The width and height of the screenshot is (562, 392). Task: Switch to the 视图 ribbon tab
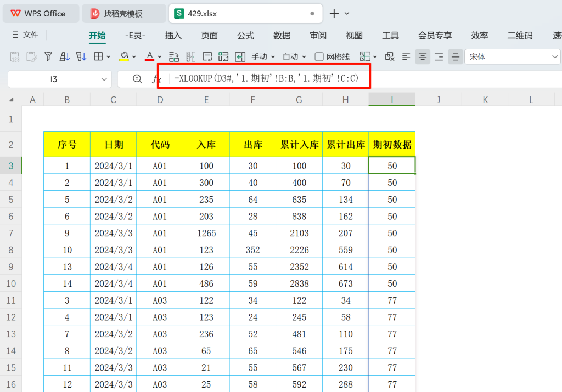pos(354,36)
